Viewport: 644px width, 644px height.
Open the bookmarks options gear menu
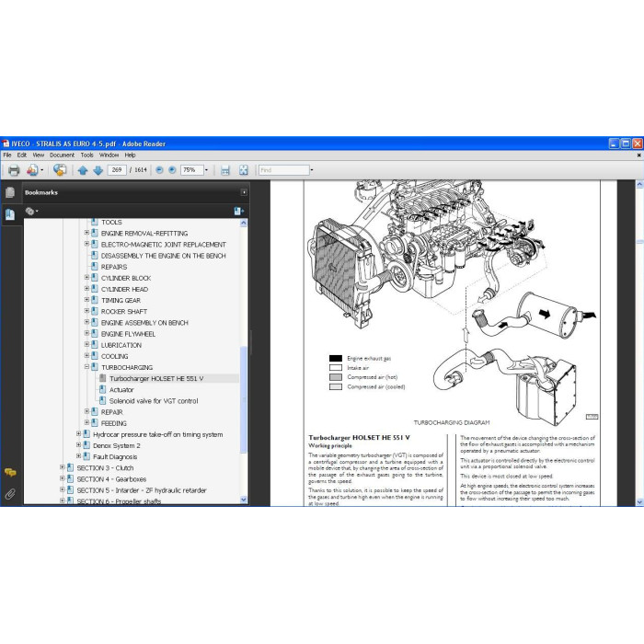click(x=31, y=211)
